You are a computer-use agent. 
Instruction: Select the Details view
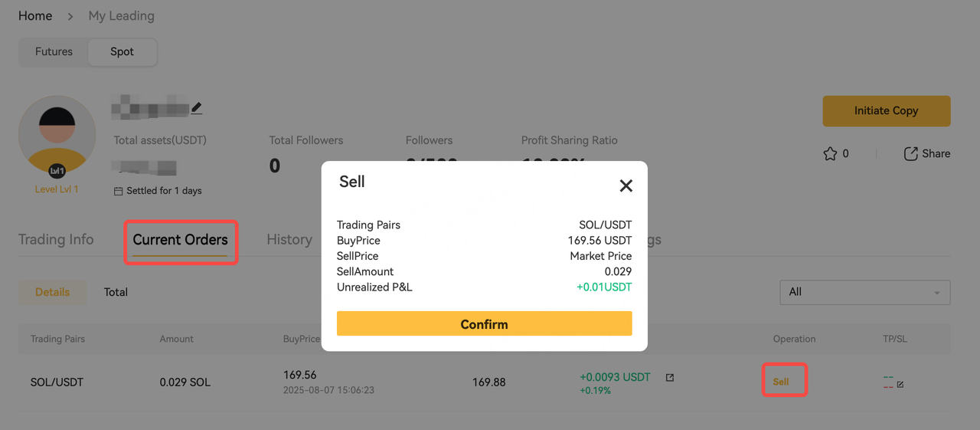tap(52, 292)
